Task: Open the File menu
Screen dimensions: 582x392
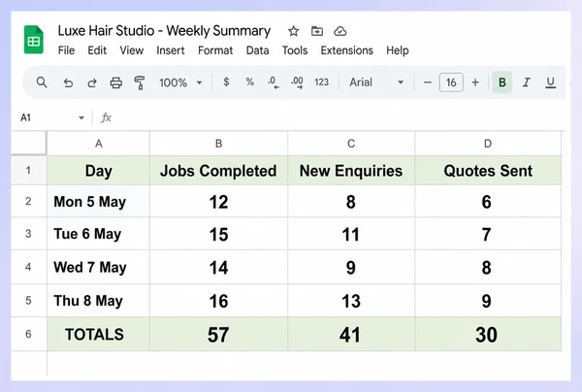Action: [66, 50]
